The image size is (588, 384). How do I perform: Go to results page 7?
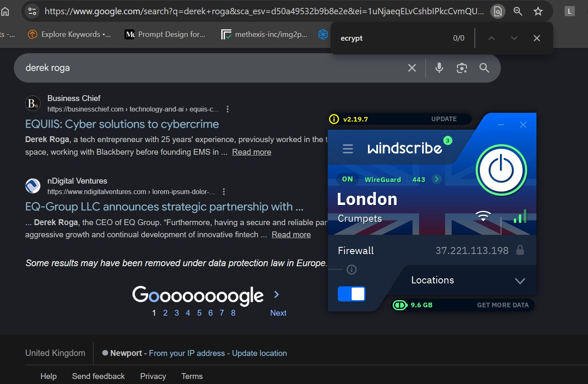(222, 313)
